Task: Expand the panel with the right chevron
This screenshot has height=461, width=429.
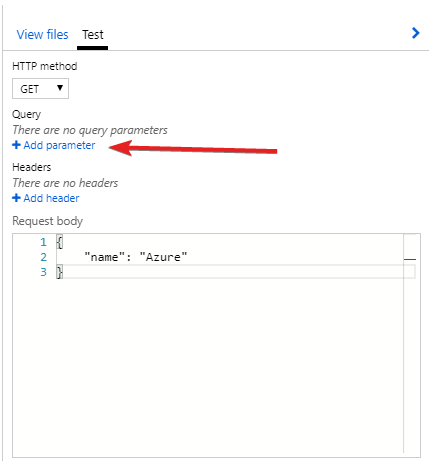Action: (x=415, y=33)
